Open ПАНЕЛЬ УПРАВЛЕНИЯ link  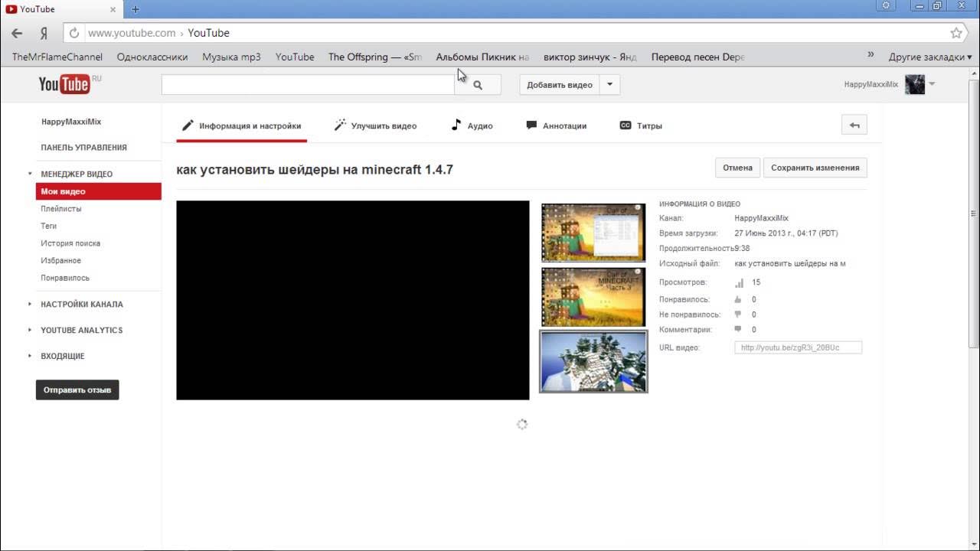pos(84,147)
